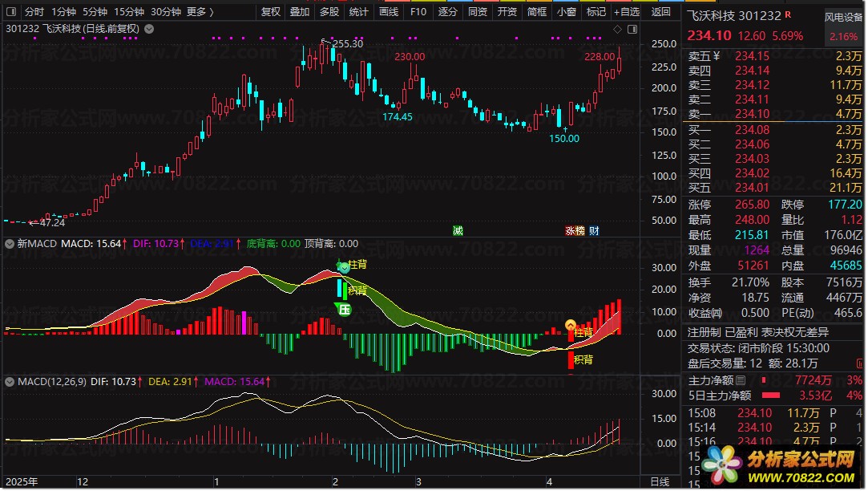Viewport: 868px width, 491px height.
Task: Toggle right panel icon above price axis
Action: tap(632, 30)
